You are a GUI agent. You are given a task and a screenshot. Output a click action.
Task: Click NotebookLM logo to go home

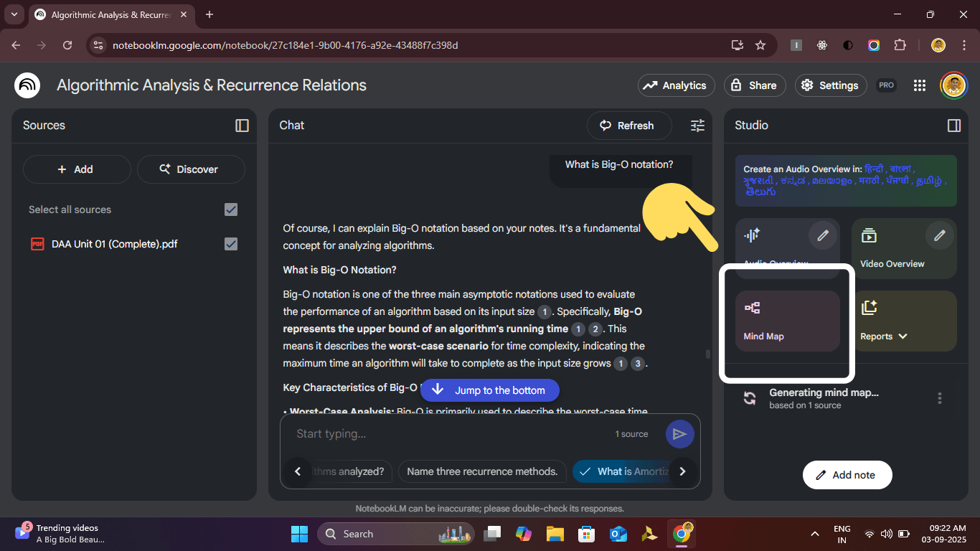[x=27, y=85]
